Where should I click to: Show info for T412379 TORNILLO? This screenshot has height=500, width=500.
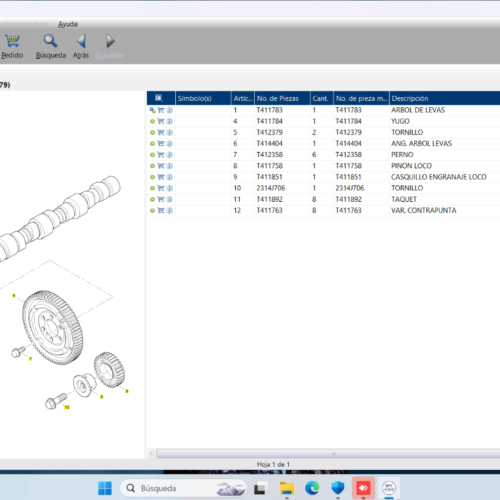click(x=169, y=132)
